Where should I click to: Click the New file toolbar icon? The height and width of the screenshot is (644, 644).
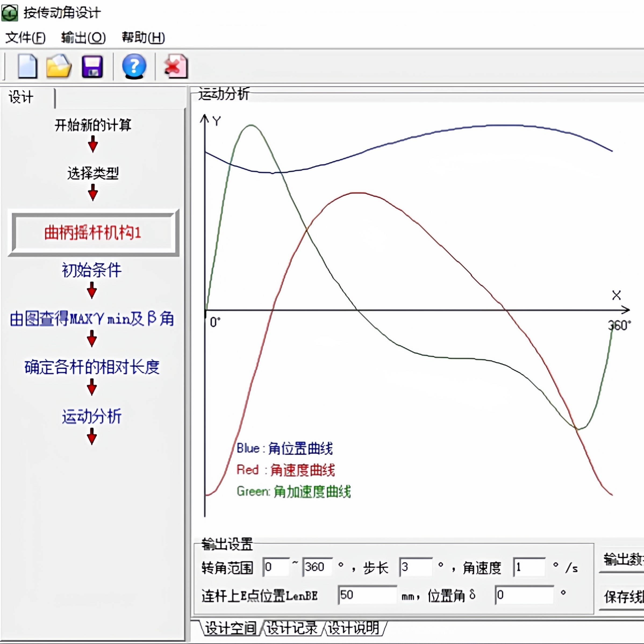pos(27,66)
